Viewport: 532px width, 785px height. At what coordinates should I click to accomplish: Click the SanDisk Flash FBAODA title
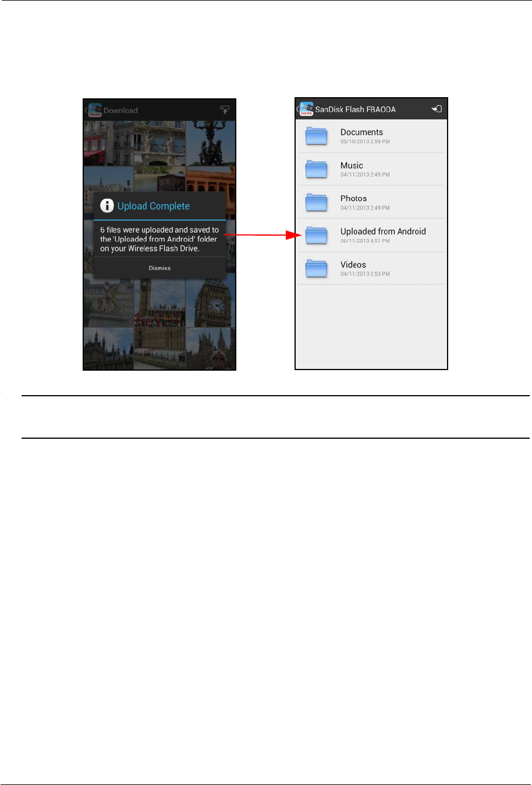355,109
